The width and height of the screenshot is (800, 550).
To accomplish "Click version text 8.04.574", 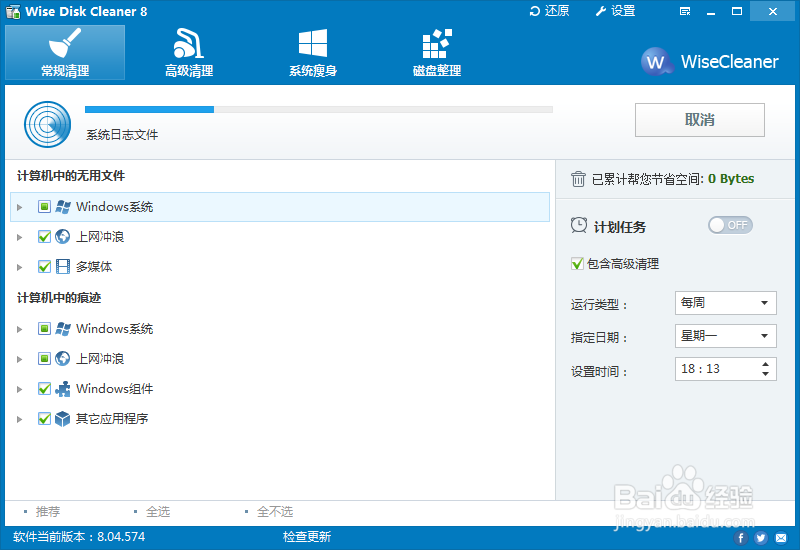I will point(121,537).
